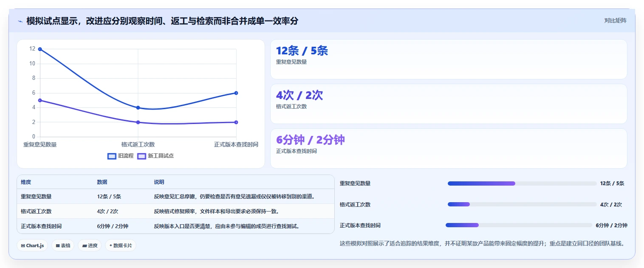644x268 pixels.
Task: Click the 6分钟 / 2分钟 value after the progress bar
Action: [x=611, y=225]
